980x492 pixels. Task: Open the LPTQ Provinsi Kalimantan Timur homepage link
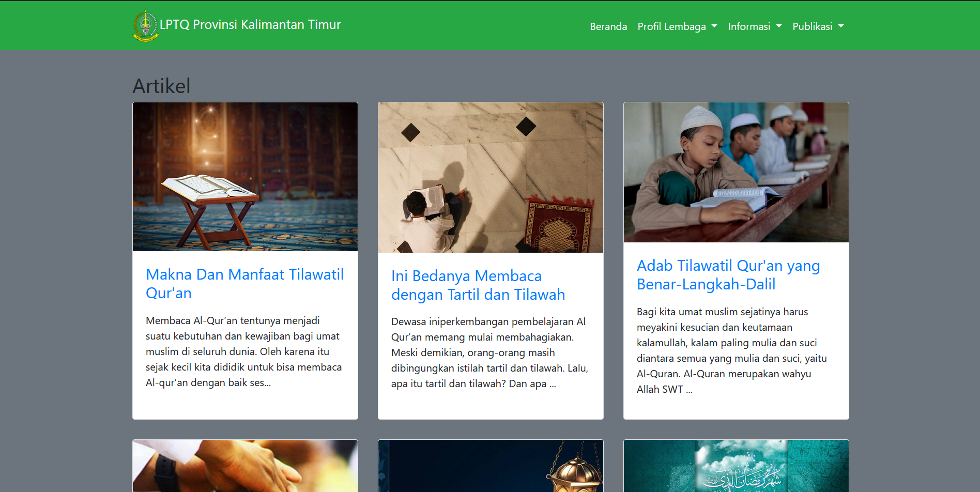250,25
